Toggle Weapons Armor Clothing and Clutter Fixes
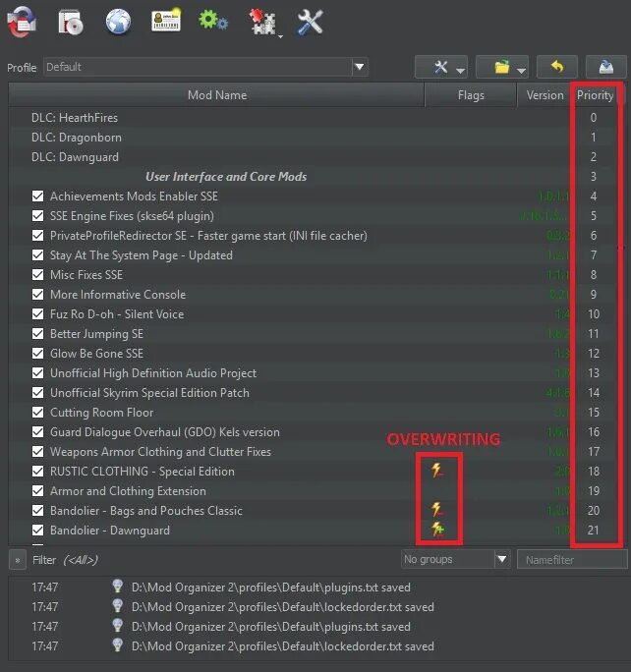Screen dimensions: 631x672 tap(37, 452)
